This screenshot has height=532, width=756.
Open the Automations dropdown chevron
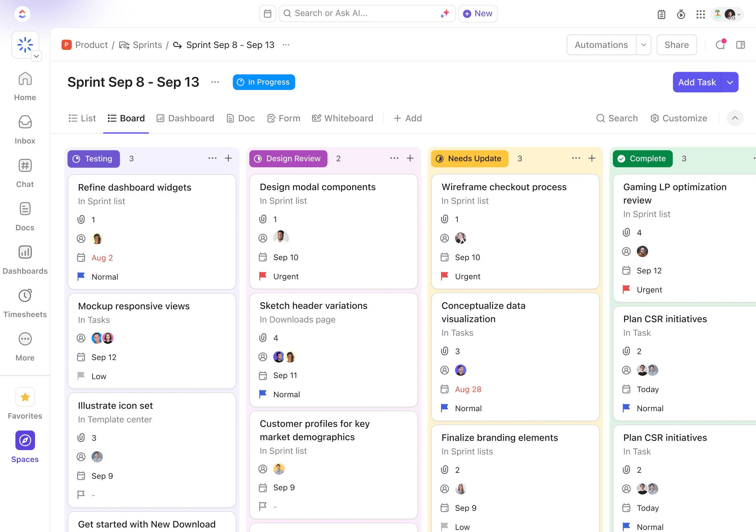coord(643,45)
